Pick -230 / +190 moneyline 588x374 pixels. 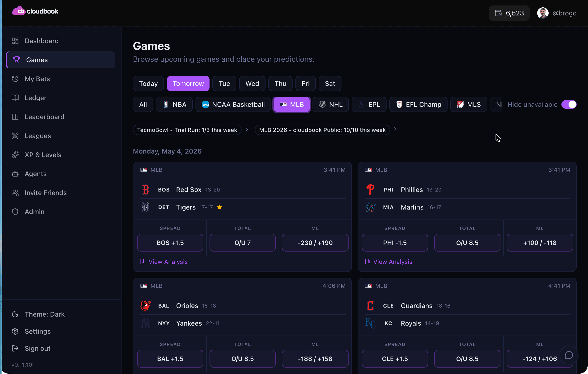pos(315,243)
